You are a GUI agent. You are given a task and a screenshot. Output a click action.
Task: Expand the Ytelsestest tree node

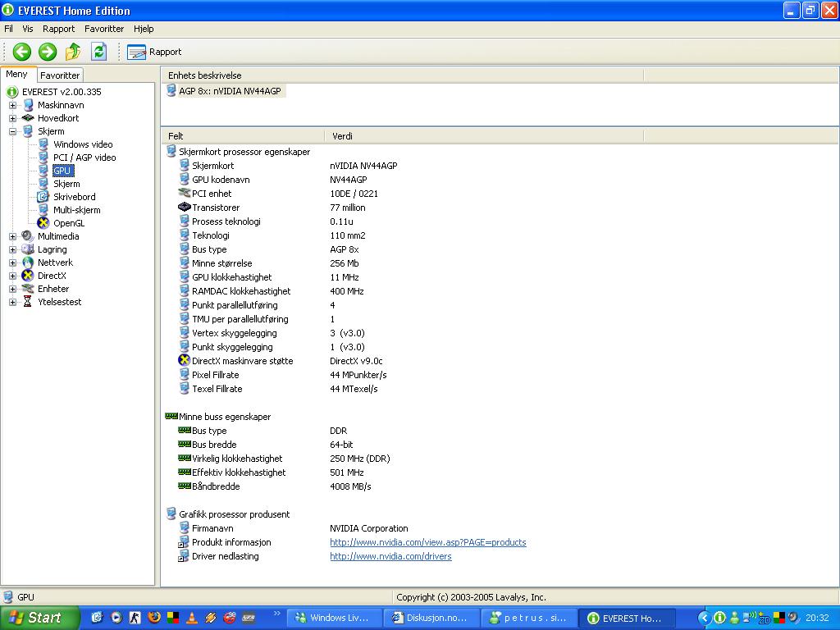coord(13,302)
